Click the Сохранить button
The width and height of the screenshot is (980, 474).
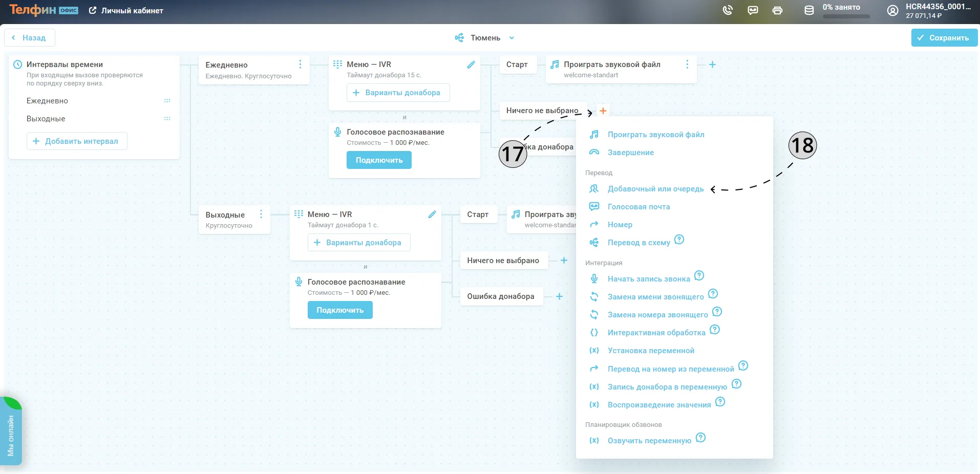944,38
